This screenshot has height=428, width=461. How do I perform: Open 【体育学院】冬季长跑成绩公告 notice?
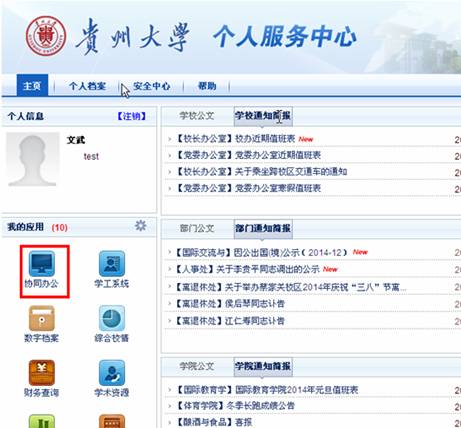click(235, 406)
